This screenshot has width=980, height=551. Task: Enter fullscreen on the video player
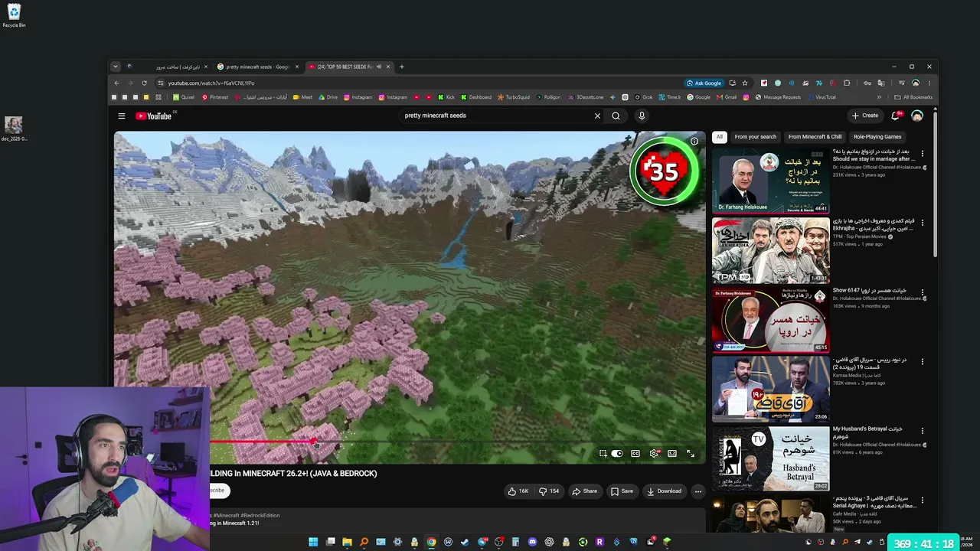point(691,454)
